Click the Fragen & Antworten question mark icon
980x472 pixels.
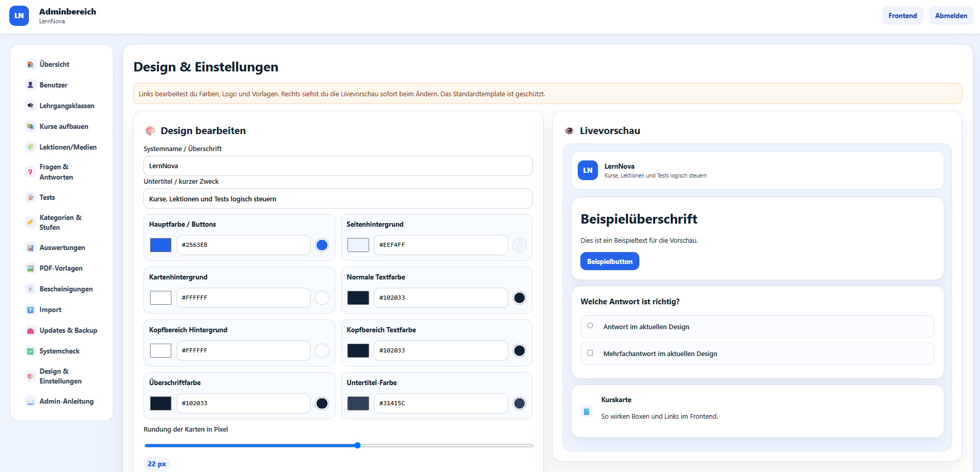click(31, 172)
